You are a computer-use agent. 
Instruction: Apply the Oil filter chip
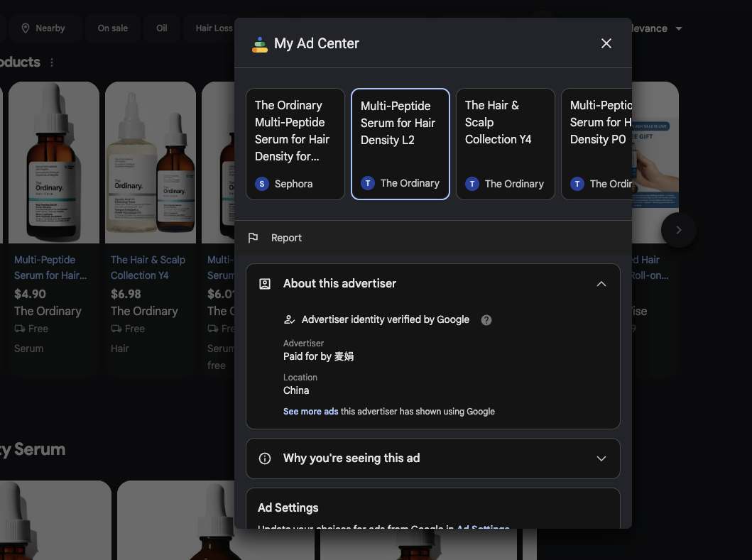pyautogui.click(x=162, y=28)
